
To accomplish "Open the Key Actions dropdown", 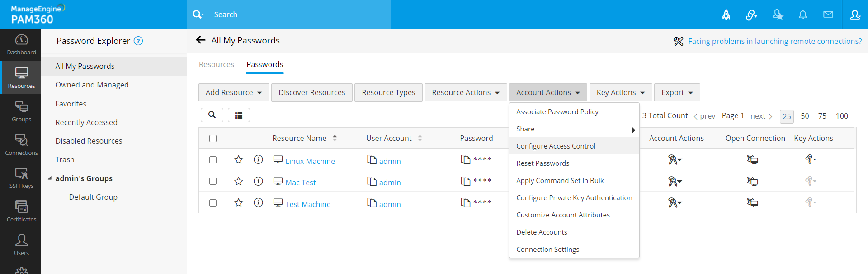I will click(x=620, y=92).
